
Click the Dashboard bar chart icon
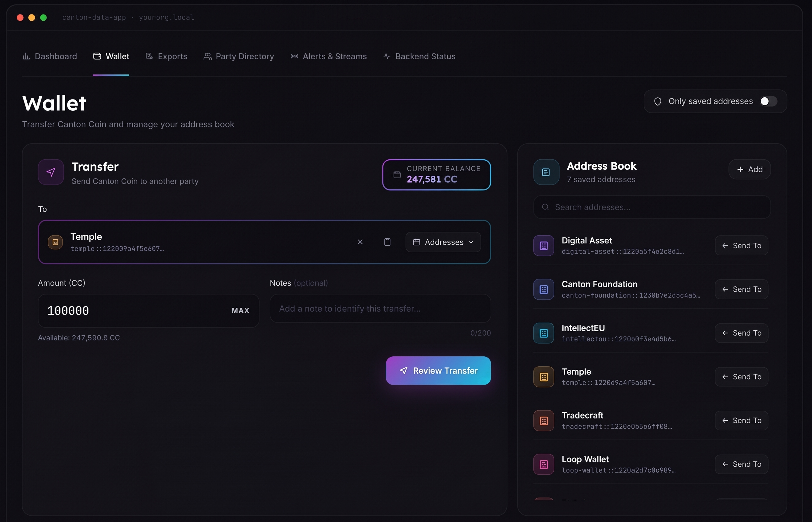[x=26, y=56]
